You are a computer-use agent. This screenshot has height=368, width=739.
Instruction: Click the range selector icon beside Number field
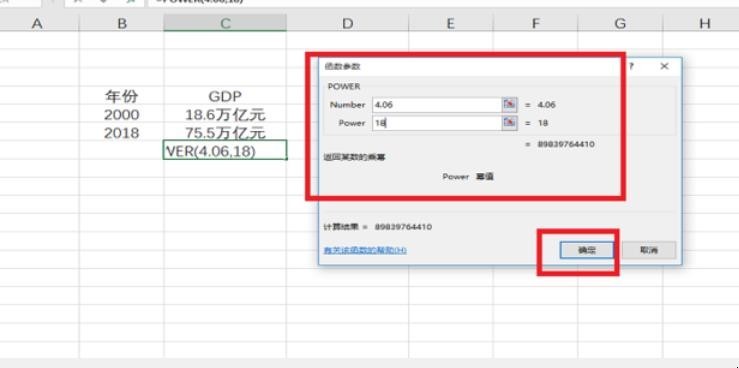click(x=509, y=105)
